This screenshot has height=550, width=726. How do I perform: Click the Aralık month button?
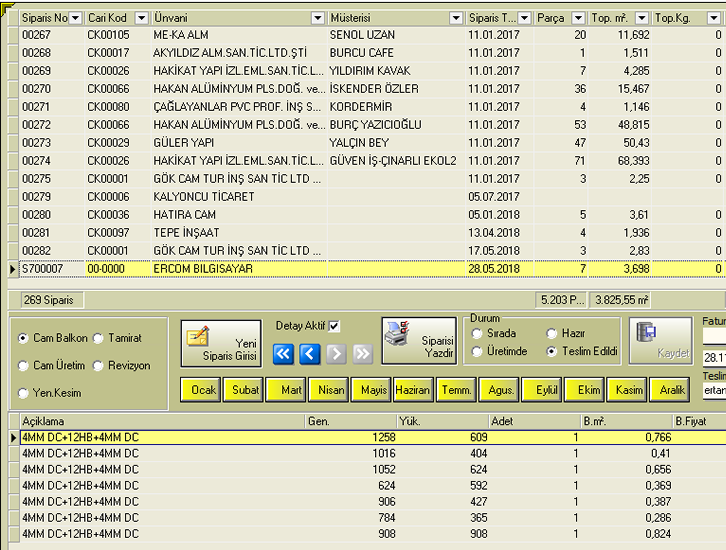(669, 391)
